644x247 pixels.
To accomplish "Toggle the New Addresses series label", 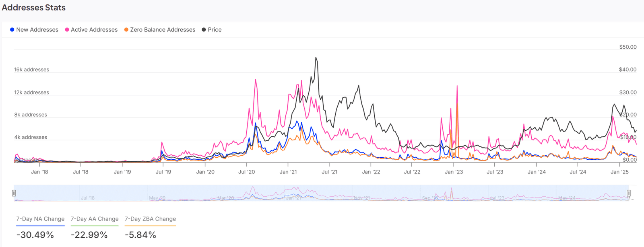I will (37, 30).
